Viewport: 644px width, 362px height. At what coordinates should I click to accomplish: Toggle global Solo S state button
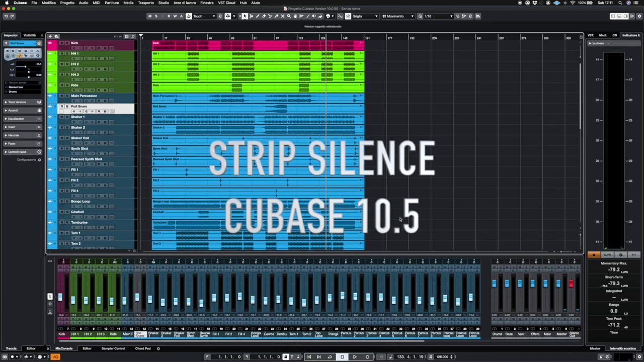[x=156, y=16]
